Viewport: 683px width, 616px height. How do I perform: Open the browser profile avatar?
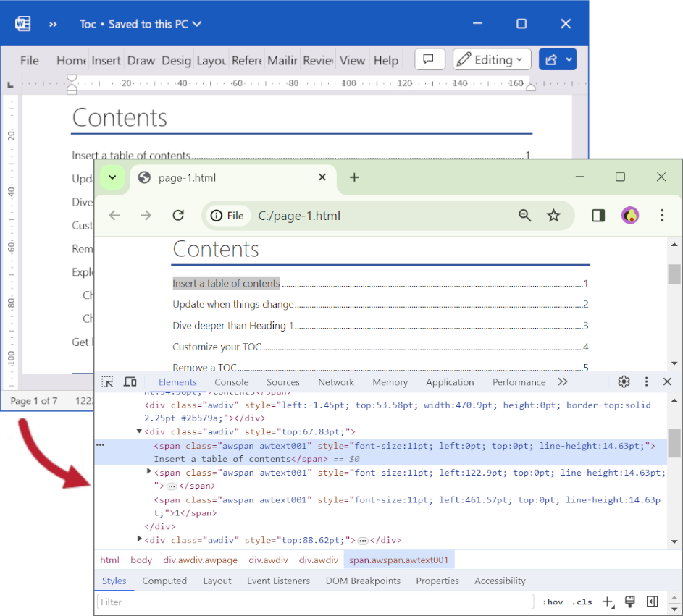pos(630,216)
